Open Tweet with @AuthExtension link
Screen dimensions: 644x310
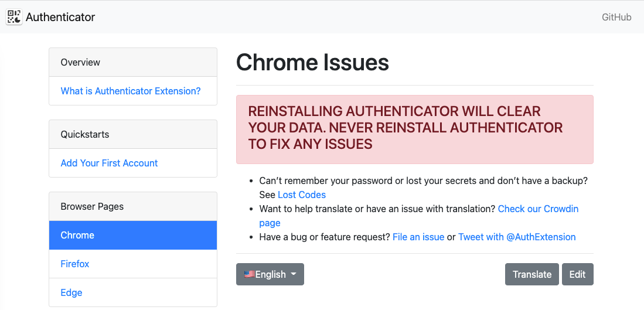pyautogui.click(x=517, y=237)
